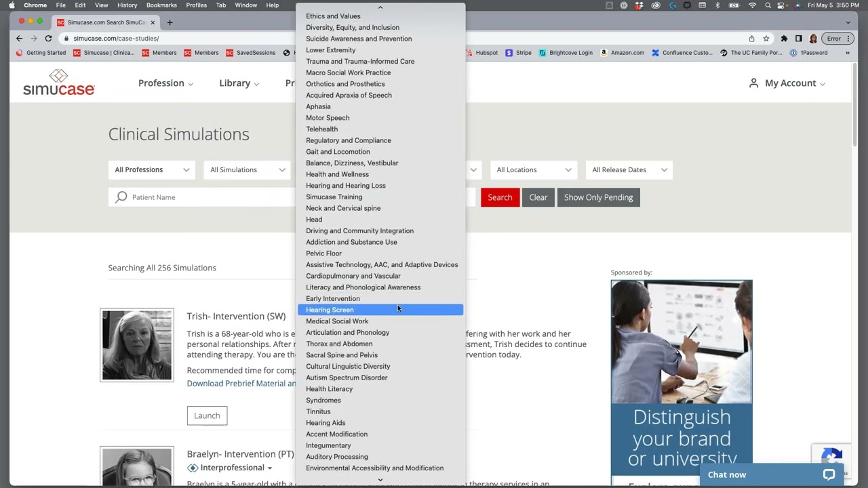
Task: Open the Stripe bookmark
Action: point(518,53)
